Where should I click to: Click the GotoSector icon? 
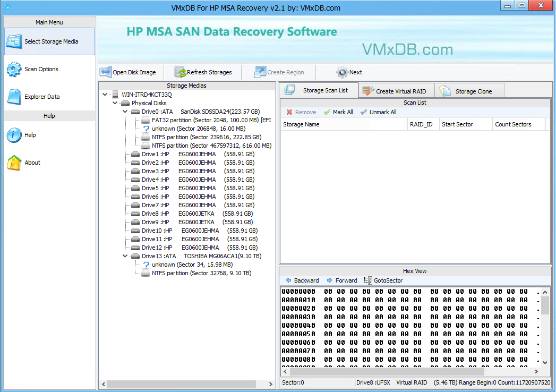pyautogui.click(x=367, y=280)
